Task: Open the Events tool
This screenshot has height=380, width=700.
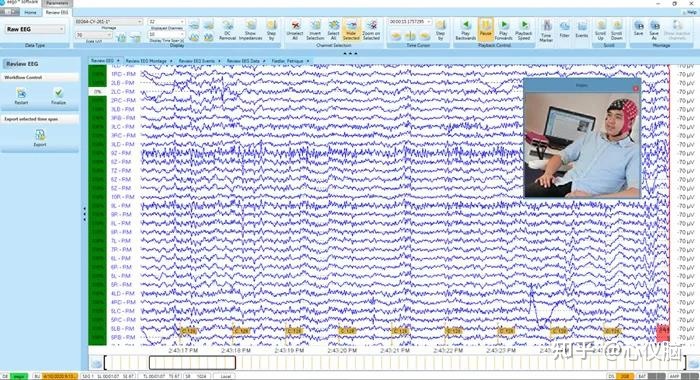Action: tap(582, 30)
